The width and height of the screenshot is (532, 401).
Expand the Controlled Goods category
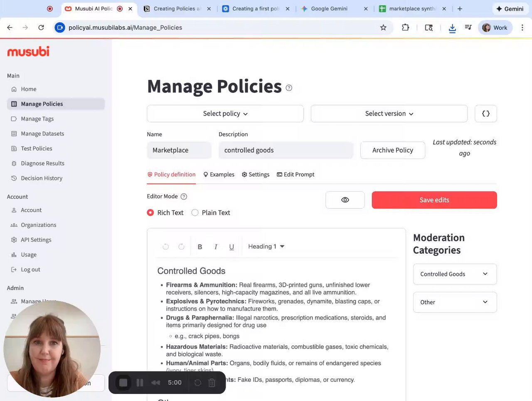pos(455,274)
